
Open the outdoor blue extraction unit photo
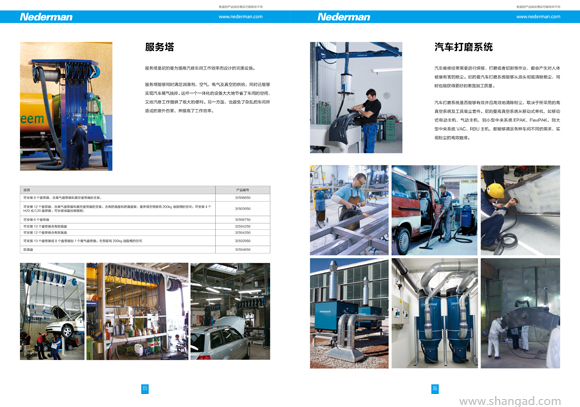pyautogui.click(x=349, y=313)
